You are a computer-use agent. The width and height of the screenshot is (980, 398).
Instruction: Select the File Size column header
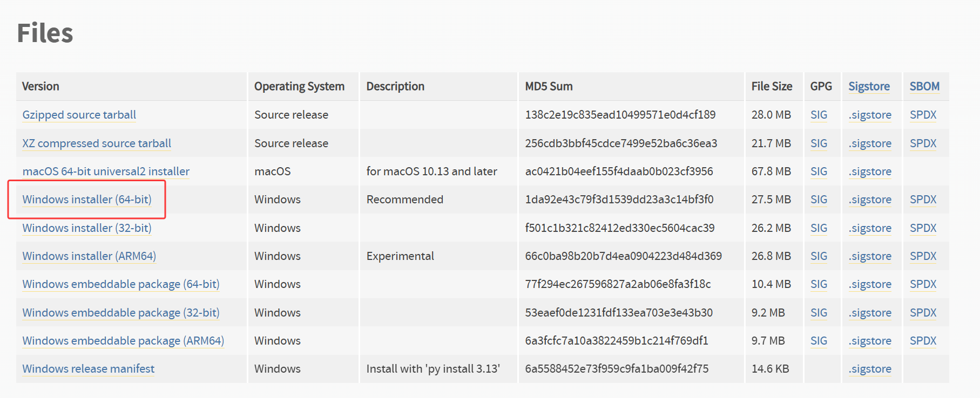click(772, 86)
